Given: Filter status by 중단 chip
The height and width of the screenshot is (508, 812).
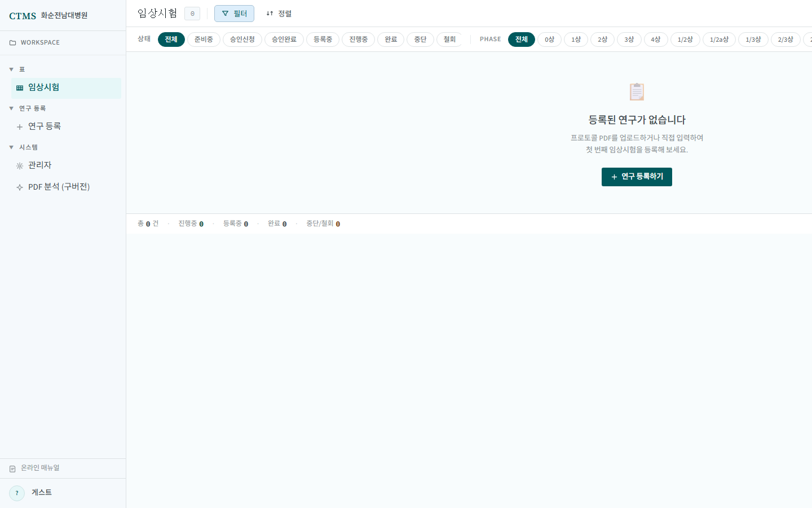Looking at the screenshot, I should tap(420, 40).
